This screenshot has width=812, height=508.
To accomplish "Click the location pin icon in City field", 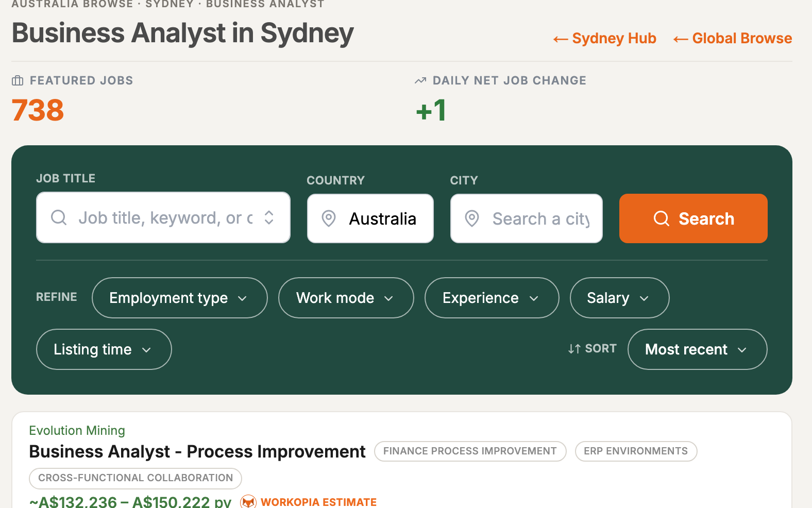I will click(472, 218).
